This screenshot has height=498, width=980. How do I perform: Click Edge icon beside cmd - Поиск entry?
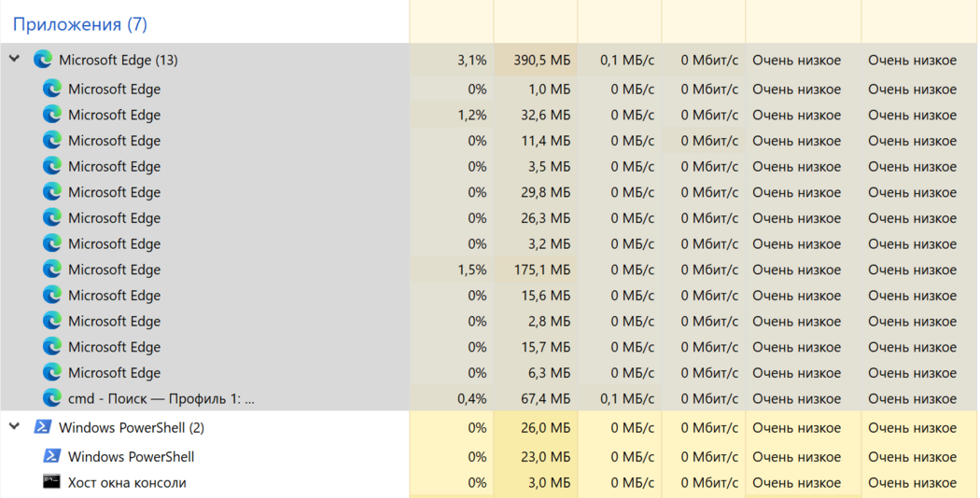coord(52,398)
